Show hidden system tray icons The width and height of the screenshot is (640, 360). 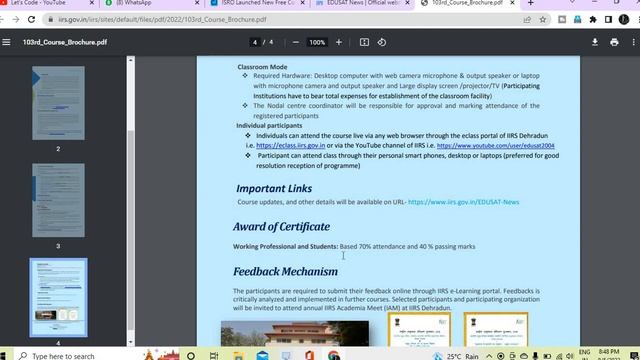click(x=489, y=356)
